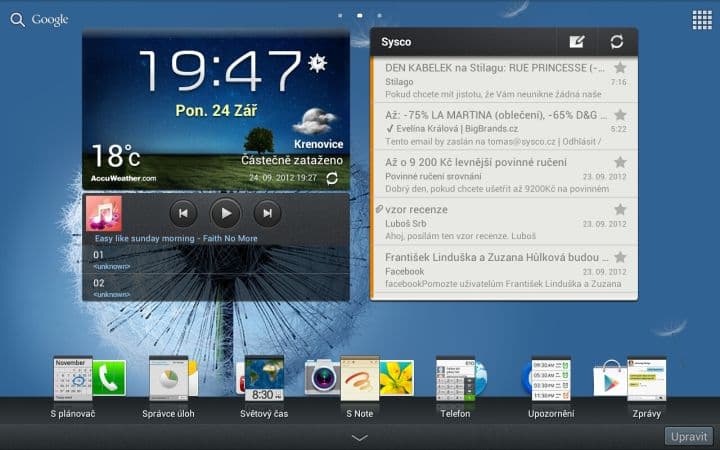Viewport: 720px width, 450px height.
Task: Open the Světový čas world clock app
Action: [x=264, y=381]
